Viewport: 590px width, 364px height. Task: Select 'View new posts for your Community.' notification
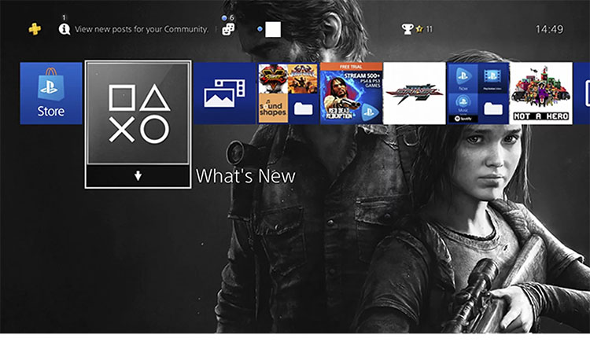point(142,29)
